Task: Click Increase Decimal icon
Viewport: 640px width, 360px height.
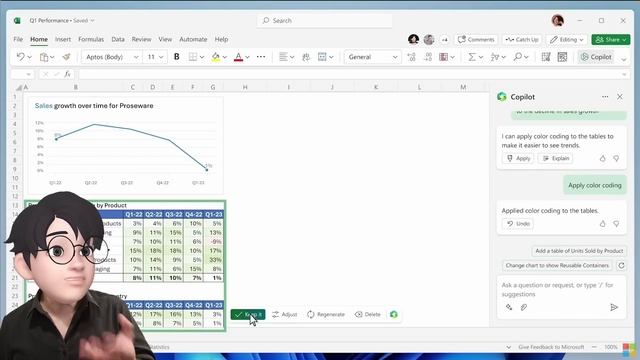Action: tap(411, 57)
